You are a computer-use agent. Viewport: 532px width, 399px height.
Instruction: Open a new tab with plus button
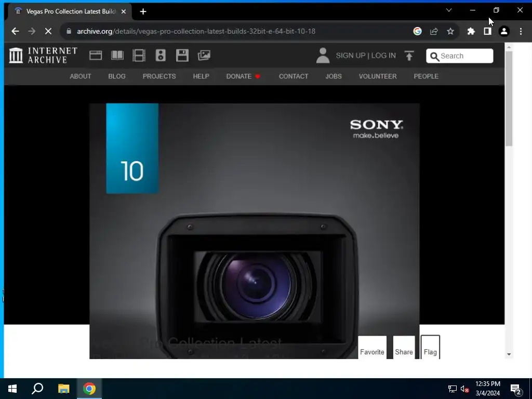(143, 11)
